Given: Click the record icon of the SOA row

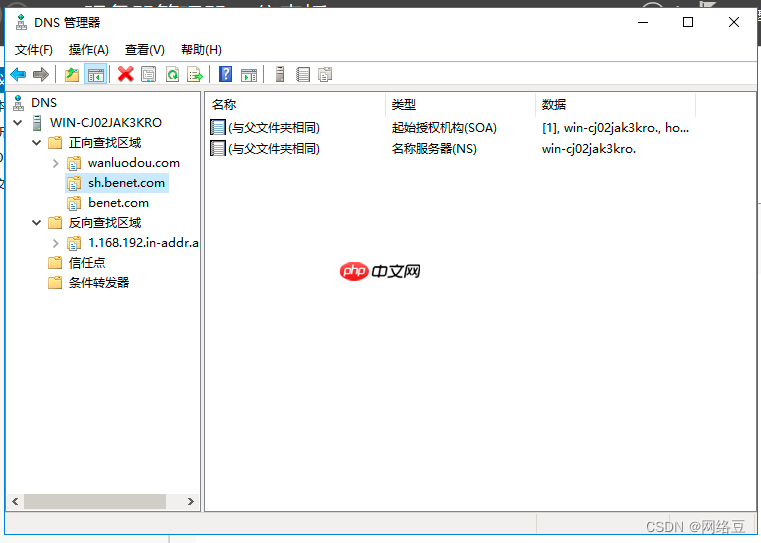Looking at the screenshot, I should pos(218,128).
